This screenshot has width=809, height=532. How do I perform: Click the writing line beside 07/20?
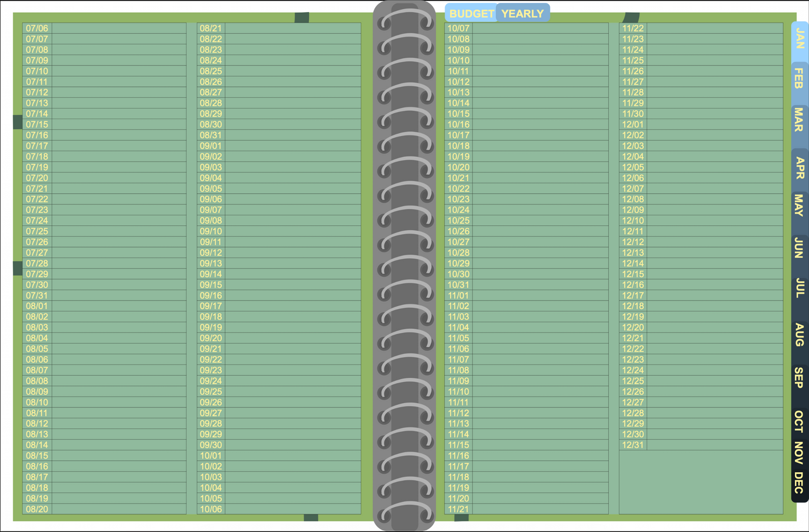pyautogui.click(x=119, y=178)
